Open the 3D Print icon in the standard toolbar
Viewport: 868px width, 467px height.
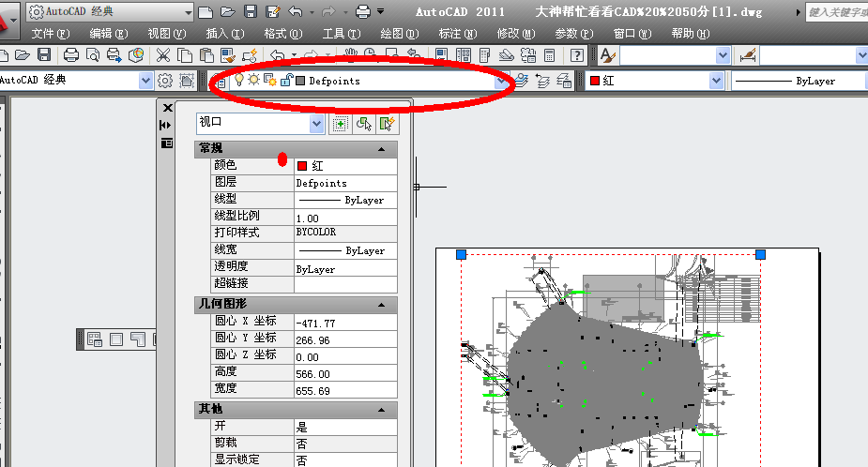pos(136,54)
